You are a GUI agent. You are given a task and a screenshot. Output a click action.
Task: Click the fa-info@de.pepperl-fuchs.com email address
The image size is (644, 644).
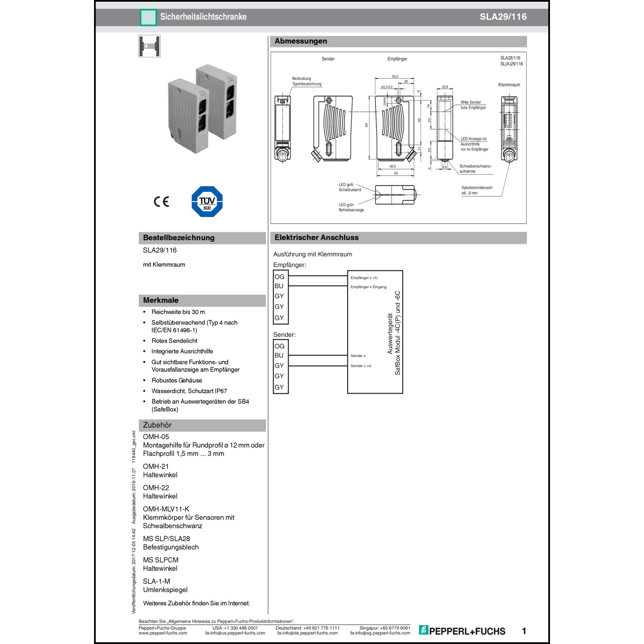tap(307, 633)
